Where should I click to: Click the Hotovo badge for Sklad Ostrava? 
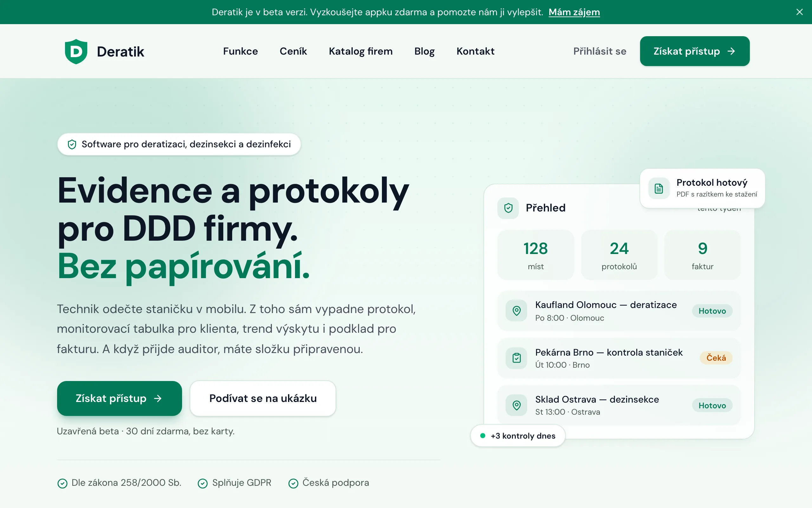(x=712, y=405)
